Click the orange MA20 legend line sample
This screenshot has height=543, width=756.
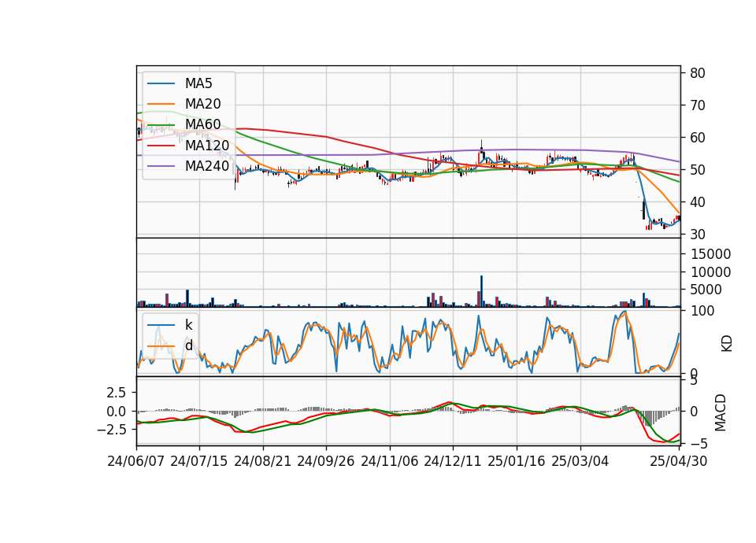tap(161, 104)
